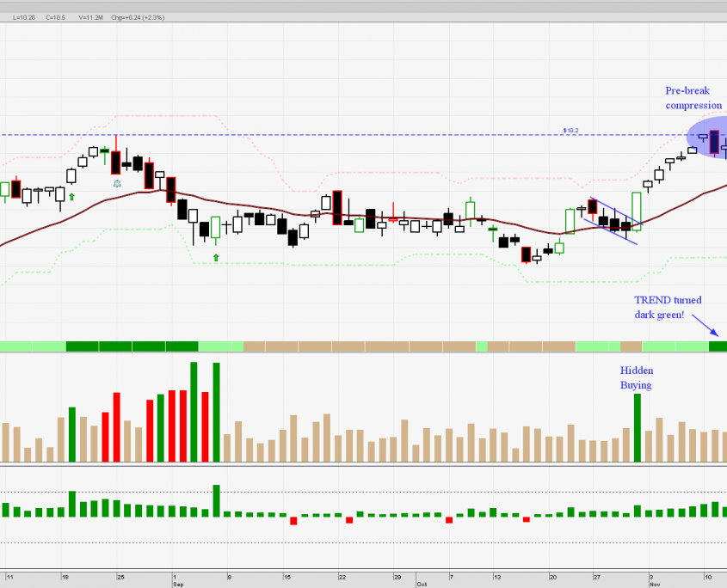Image resolution: width=727 pixels, height=588 pixels.
Task: Click the green up arrow near August 18
Action: tap(71, 197)
